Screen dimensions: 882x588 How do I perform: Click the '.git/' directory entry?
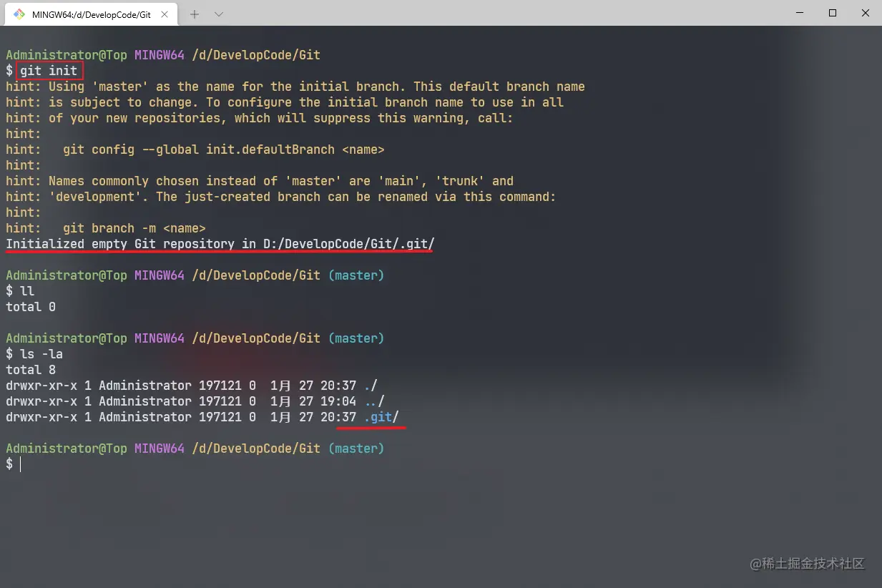click(381, 417)
